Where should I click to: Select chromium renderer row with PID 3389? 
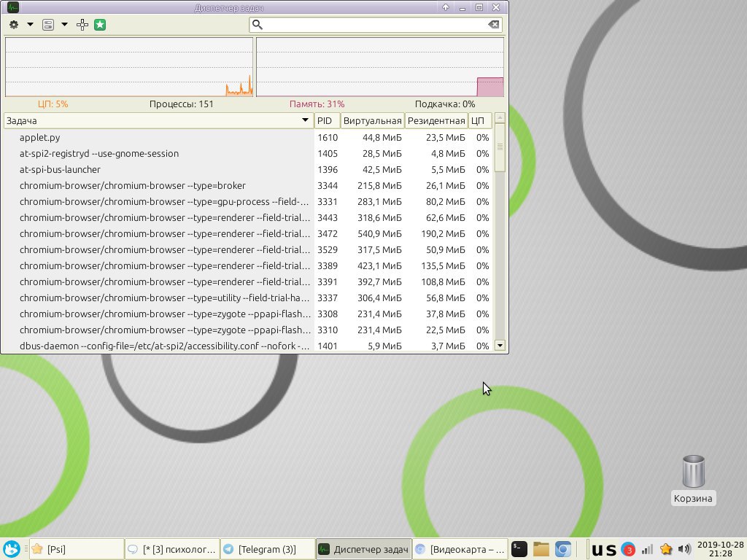(248, 265)
